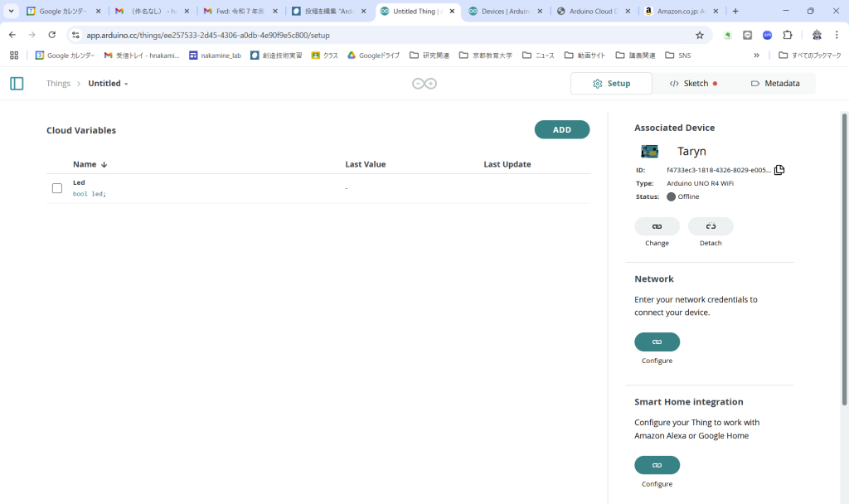Open the browser extensions puzzle icon
Viewport: 849px width, 504px height.
click(x=788, y=36)
